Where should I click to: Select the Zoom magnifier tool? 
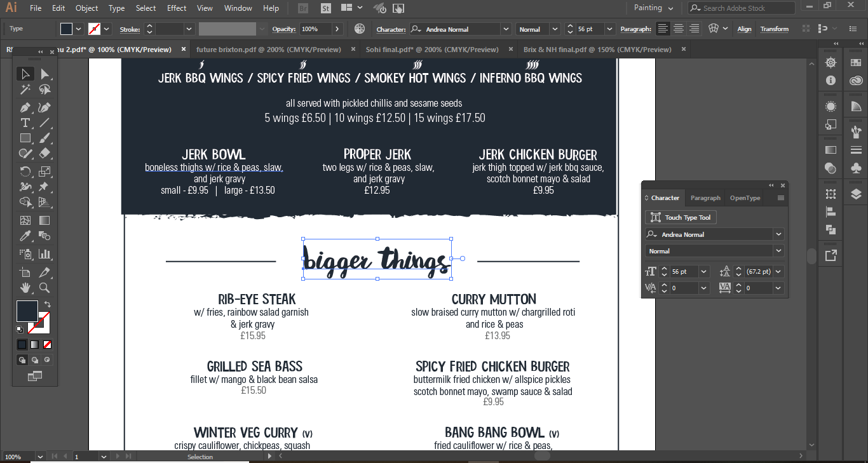(44, 288)
